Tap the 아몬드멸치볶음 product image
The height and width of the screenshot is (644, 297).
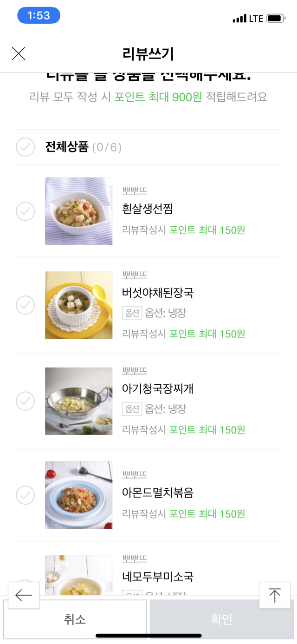point(78,495)
